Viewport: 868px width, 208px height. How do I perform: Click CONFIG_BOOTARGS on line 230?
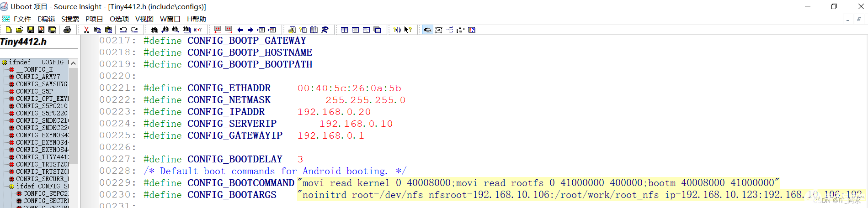point(232,195)
